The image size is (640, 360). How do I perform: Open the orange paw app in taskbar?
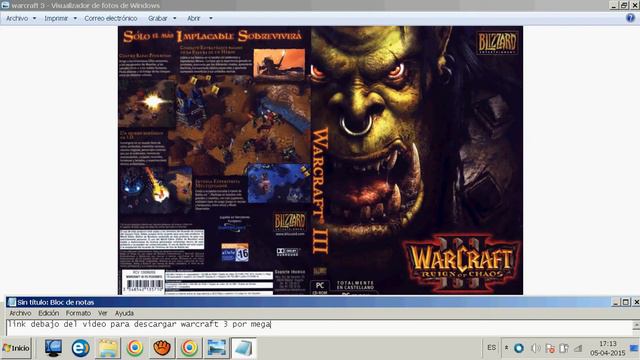(x=162, y=348)
